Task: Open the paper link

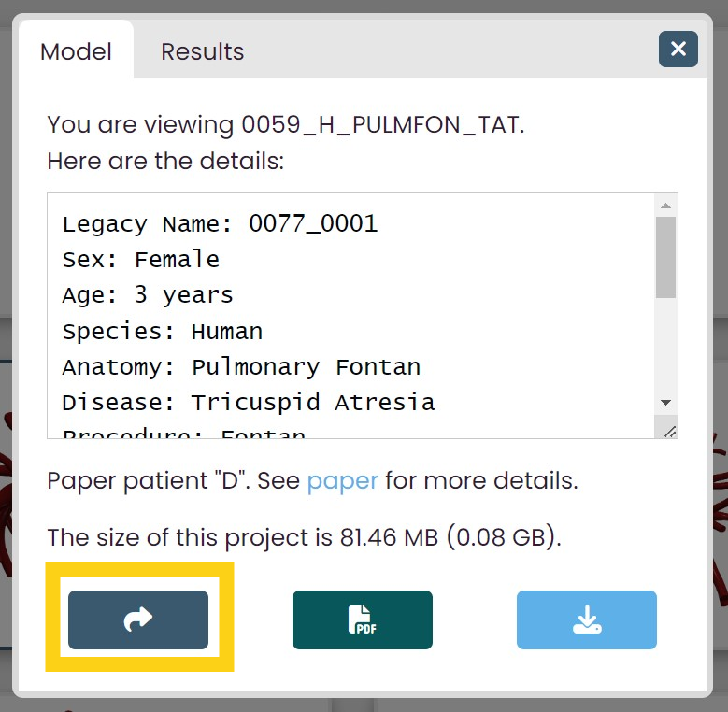Action: pos(342,481)
